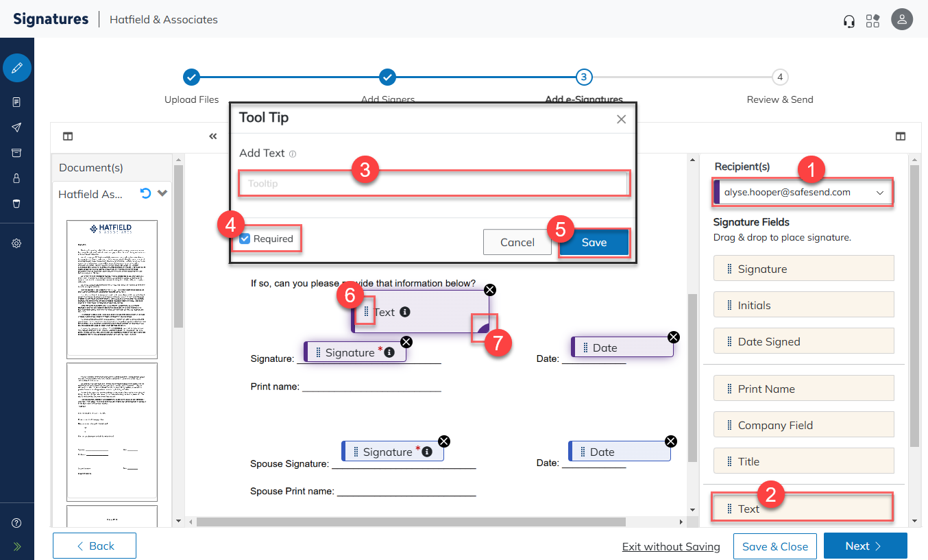Open the trash bin sidebar icon

pyautogui.click(x=17, y=204)
